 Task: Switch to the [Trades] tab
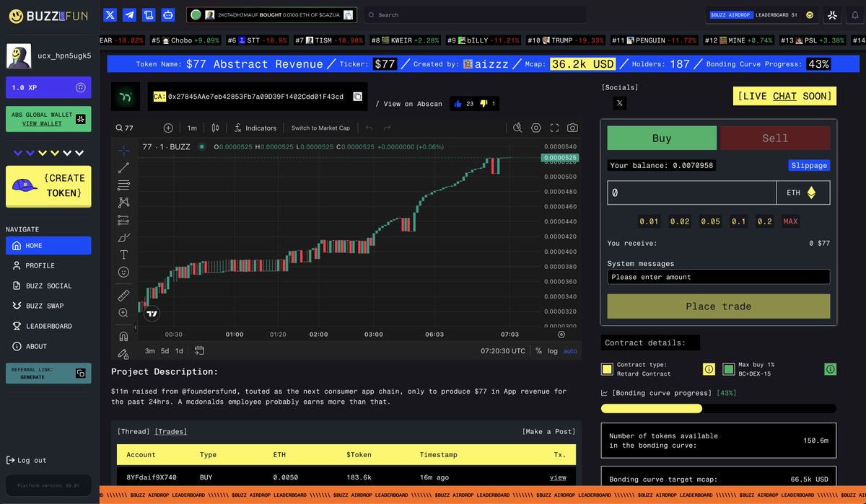coord(170,431)
